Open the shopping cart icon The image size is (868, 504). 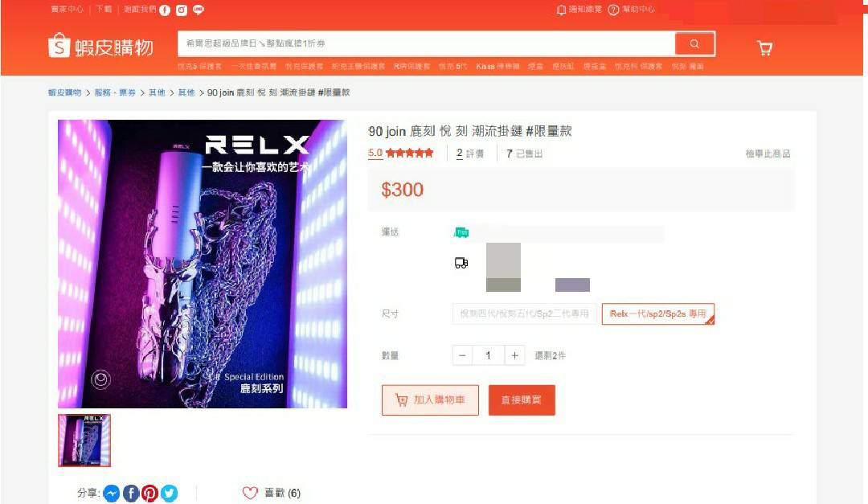tap(764, 48)
